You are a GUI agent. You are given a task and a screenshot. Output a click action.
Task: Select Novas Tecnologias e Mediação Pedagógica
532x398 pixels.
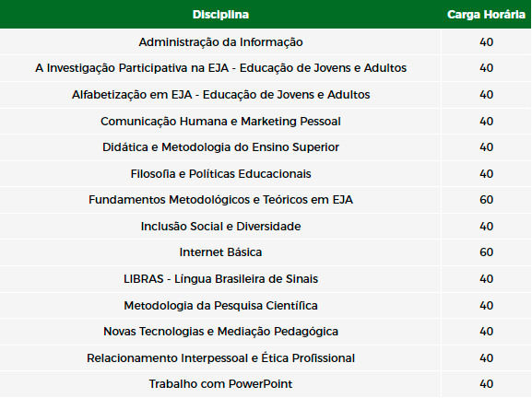click(x=220, y=332)
